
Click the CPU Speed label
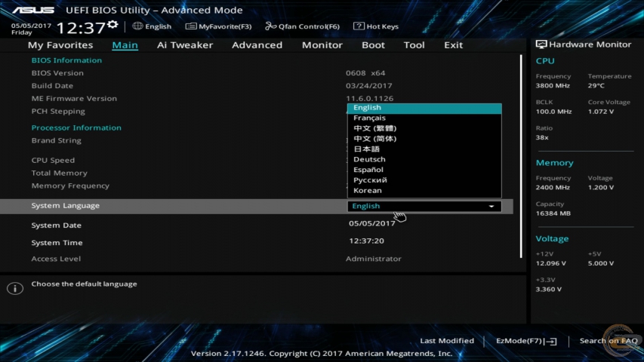click(x=53, y=161)
